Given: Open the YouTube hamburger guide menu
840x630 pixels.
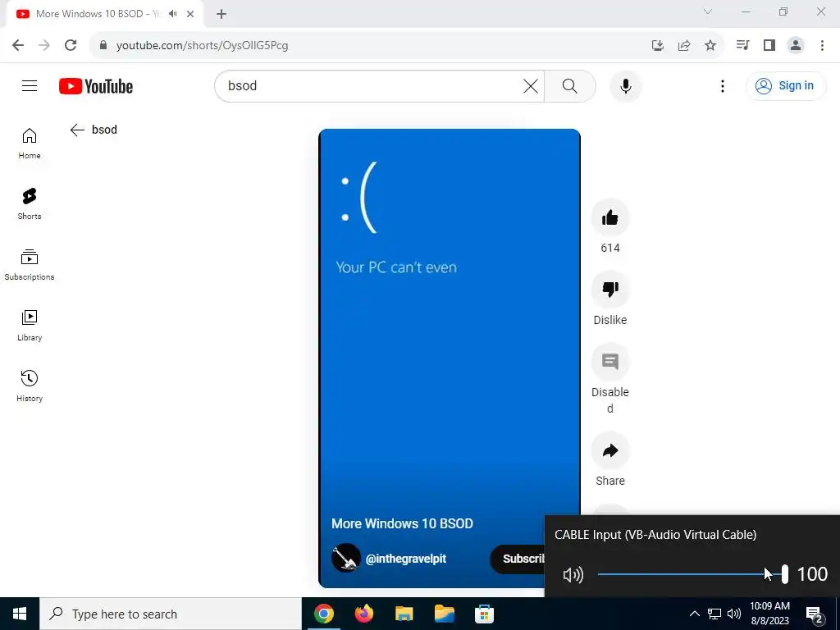Looking at the screenshot, I should point(30,85).
